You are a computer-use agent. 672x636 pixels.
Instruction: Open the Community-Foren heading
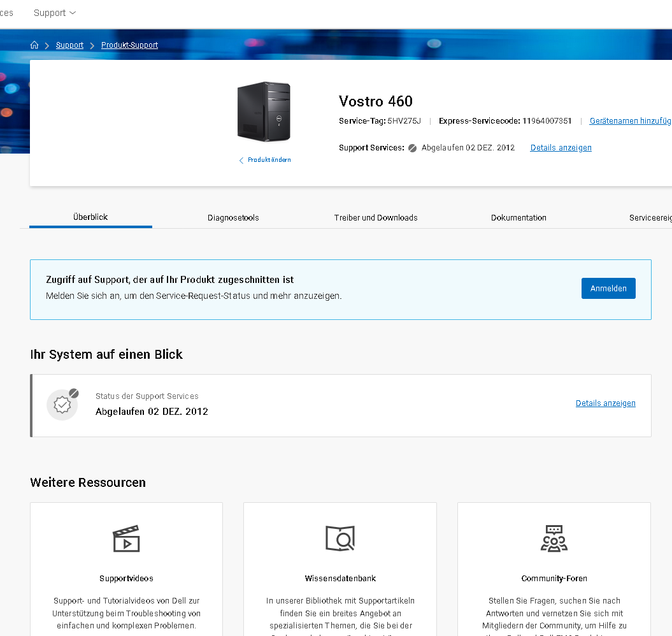(x=554, y=579)
